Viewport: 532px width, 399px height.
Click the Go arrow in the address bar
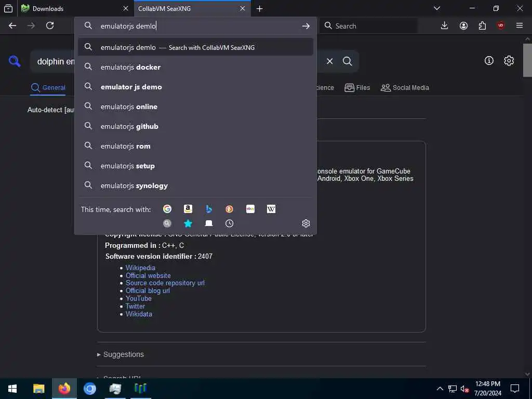[x=305, y=26]
